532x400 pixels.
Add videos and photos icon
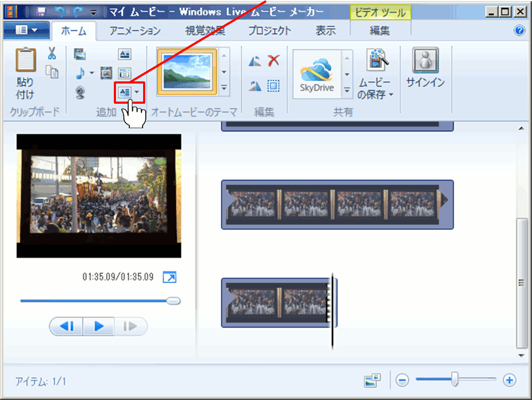80,54
